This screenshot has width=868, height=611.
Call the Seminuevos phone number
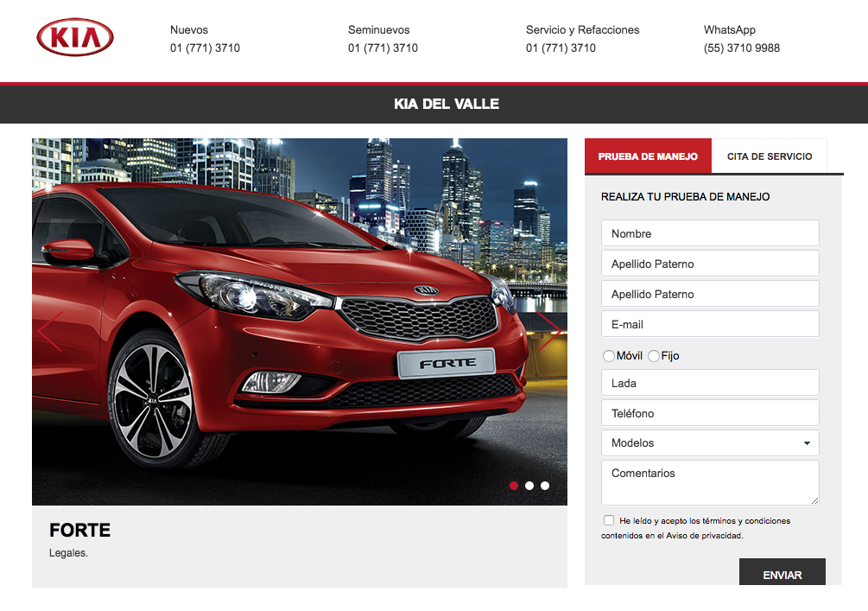(383, 48)
